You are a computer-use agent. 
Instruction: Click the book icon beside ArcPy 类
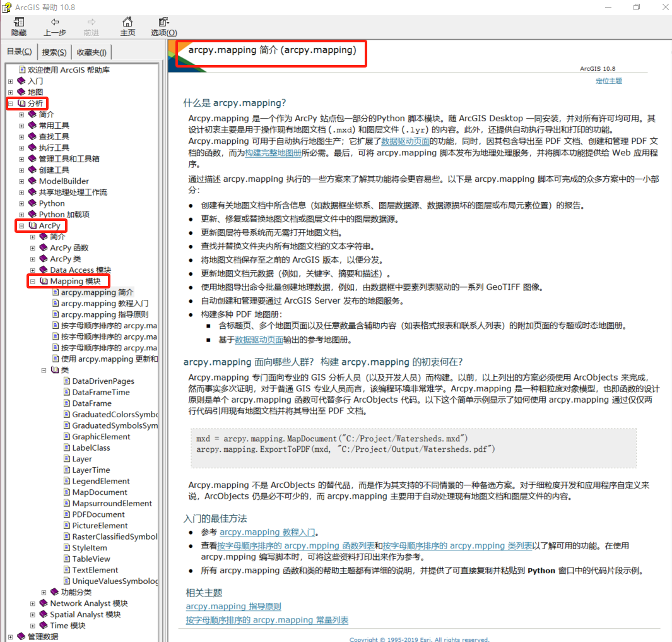pos(44,259)
